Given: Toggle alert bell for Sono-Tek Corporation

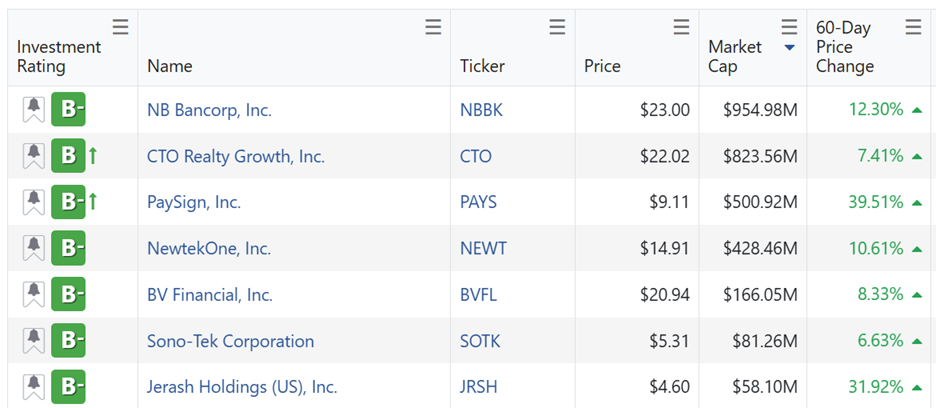Looking at the screenshot, I should coord(34,340).
